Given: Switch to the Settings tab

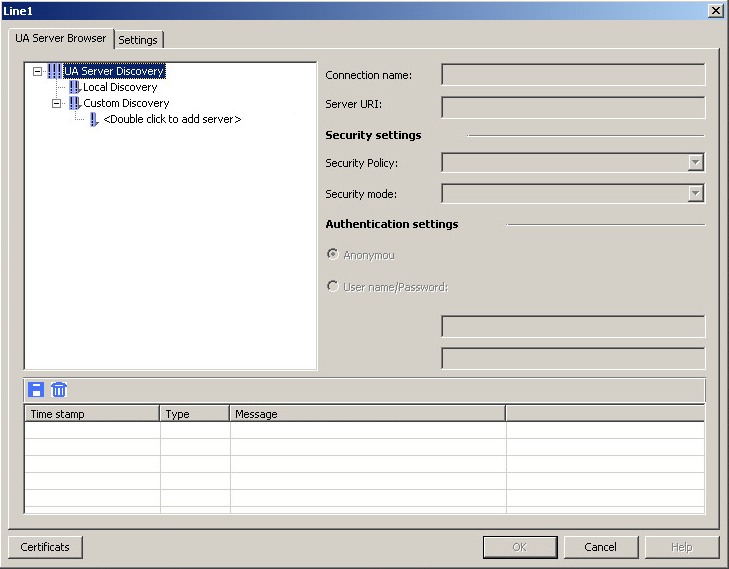Looking at the screenshot, I should click(138, 40).
